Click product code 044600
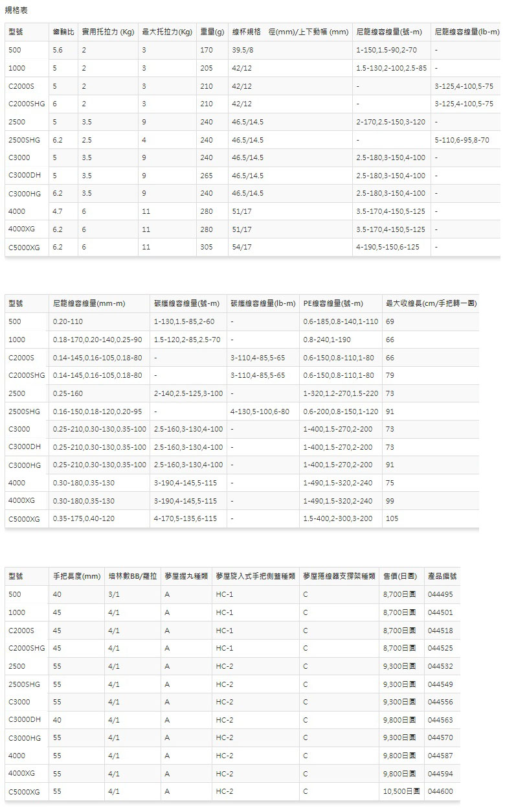The image size is (505, 812). (440, 791)
